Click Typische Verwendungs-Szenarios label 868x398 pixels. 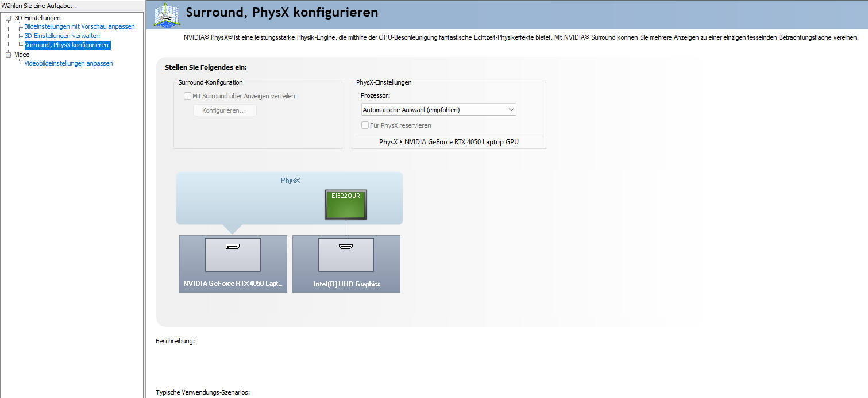(x=203, y=392)
